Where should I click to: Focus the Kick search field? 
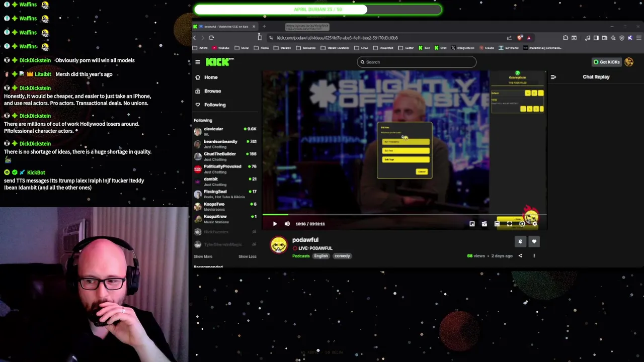click(417, 62)
